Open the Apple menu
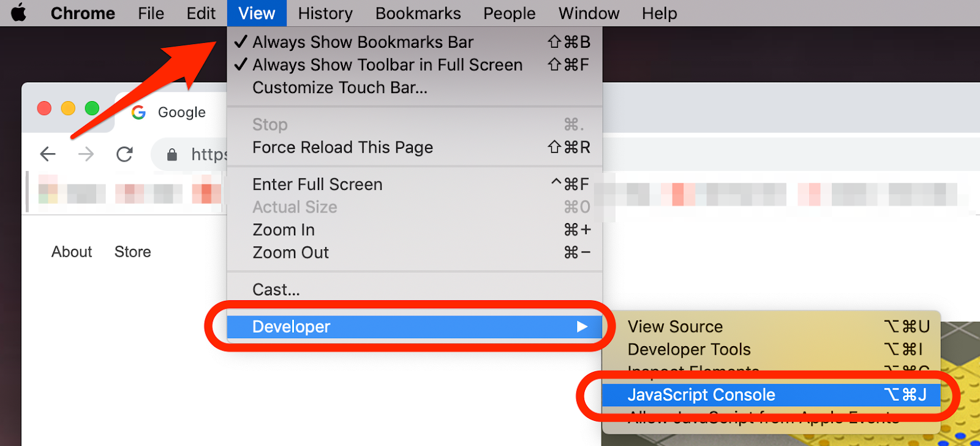Viewport: 980px width, 446px height. 19,13
